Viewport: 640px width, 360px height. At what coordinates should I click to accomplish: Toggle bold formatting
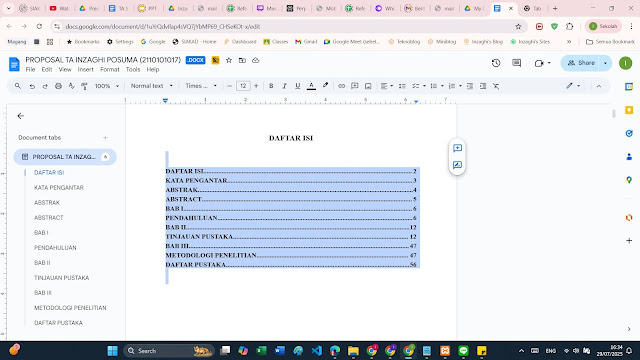(x=271, y=86)
